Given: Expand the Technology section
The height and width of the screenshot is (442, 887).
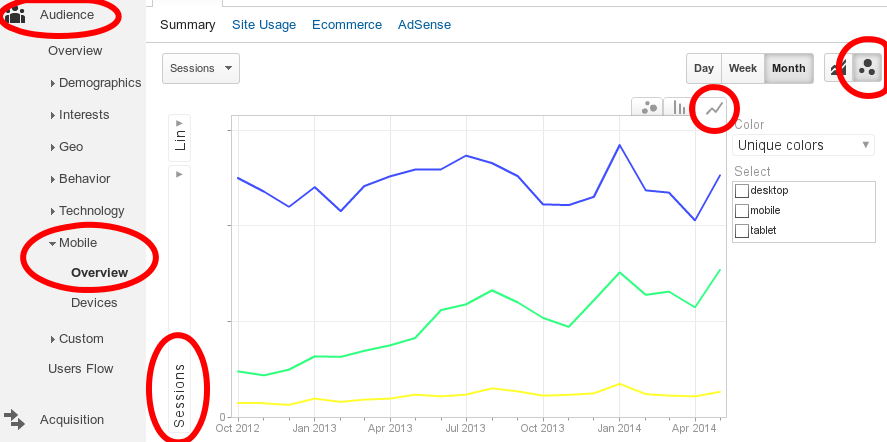Looking at the screenshot, I should pos(87,211).
